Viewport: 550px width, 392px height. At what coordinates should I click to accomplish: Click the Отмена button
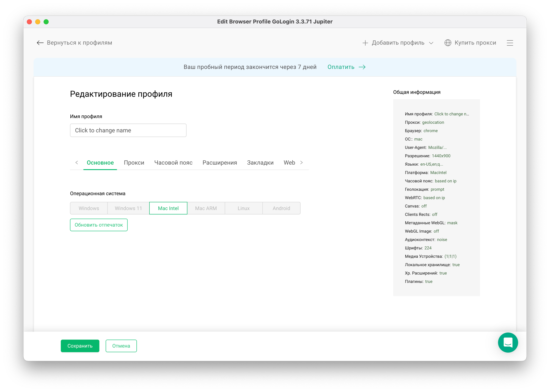[121, 346]
